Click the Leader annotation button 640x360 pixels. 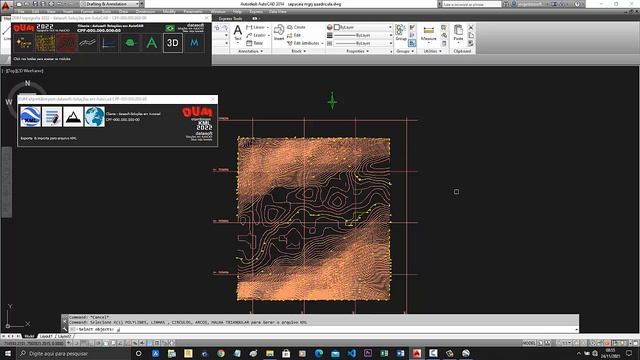tap(257, 35)
